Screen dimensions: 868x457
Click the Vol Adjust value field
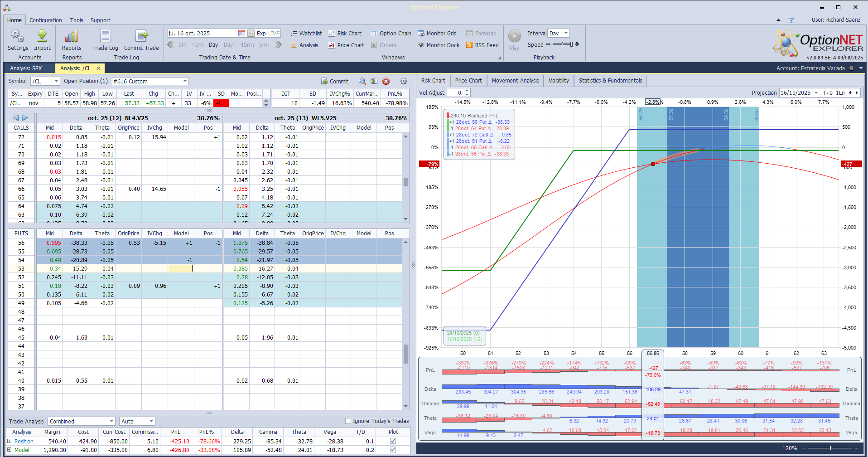[455, 93]
